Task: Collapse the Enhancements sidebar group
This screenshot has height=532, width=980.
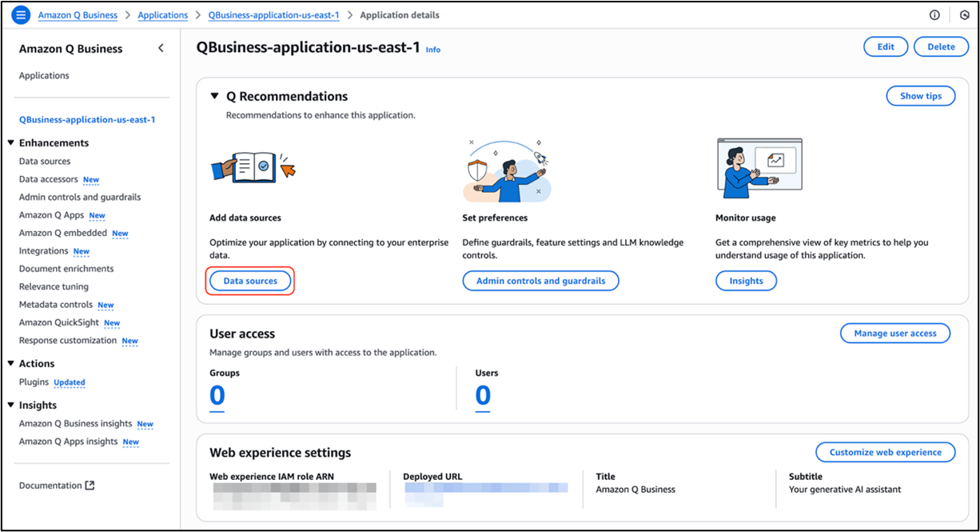Action: [x=11, y=143]
